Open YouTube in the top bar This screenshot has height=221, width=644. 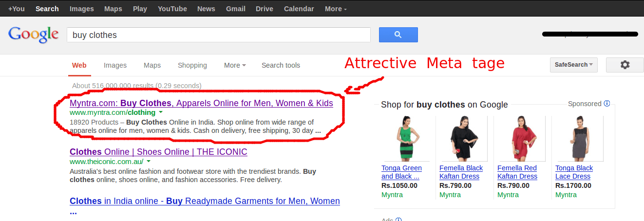coord(172,9)
